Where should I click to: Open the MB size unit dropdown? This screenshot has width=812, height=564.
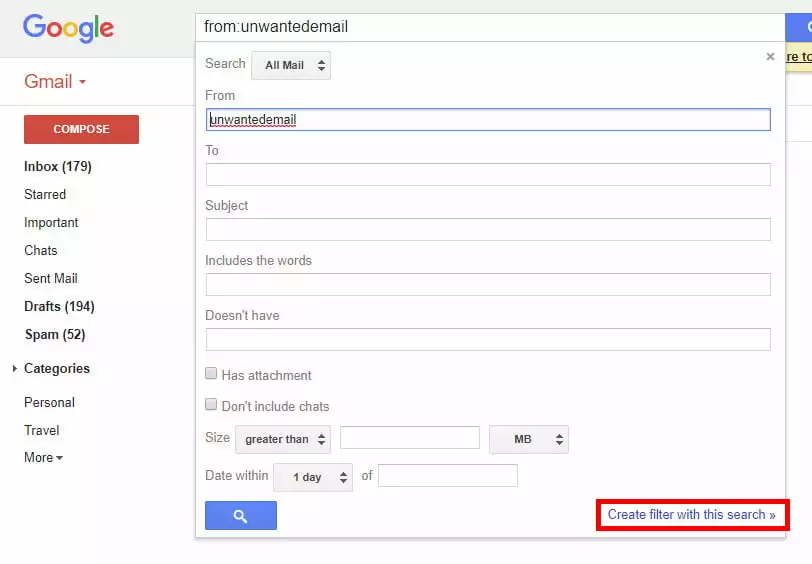click(528, 439)
